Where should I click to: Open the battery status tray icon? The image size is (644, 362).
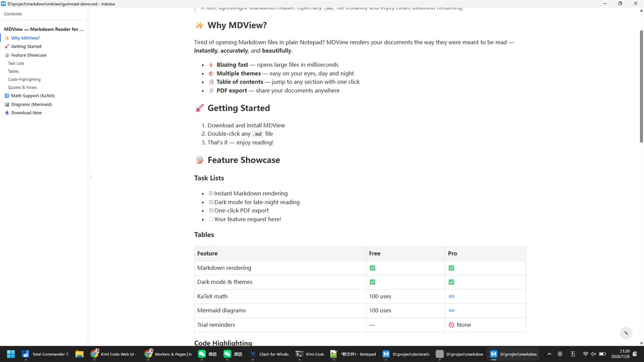(602, 354)
